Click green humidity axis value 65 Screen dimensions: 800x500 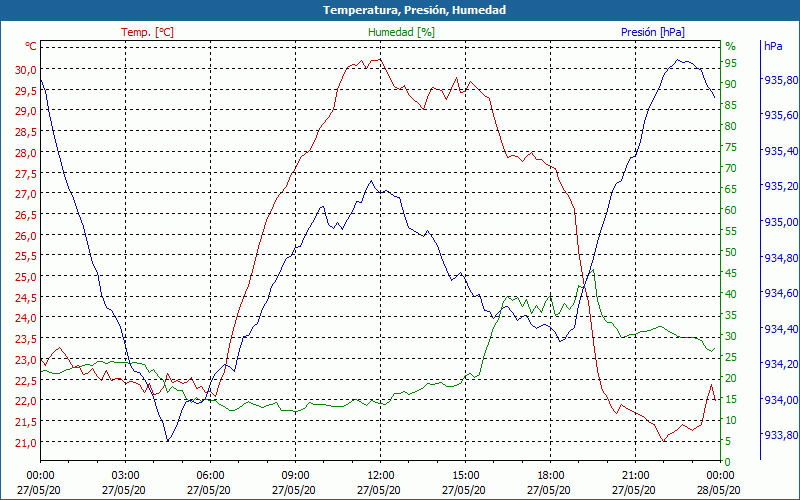731,189
